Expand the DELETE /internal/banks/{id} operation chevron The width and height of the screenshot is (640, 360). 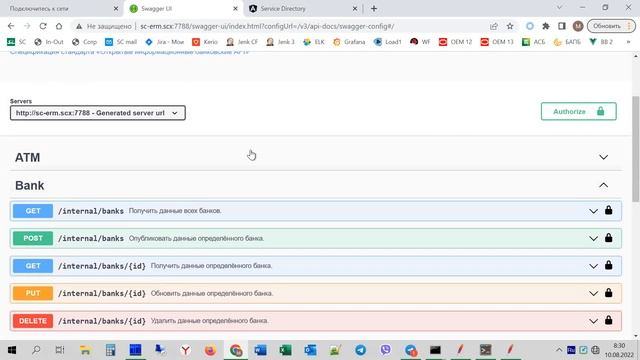pyautogui.click(x=593, y=321)
